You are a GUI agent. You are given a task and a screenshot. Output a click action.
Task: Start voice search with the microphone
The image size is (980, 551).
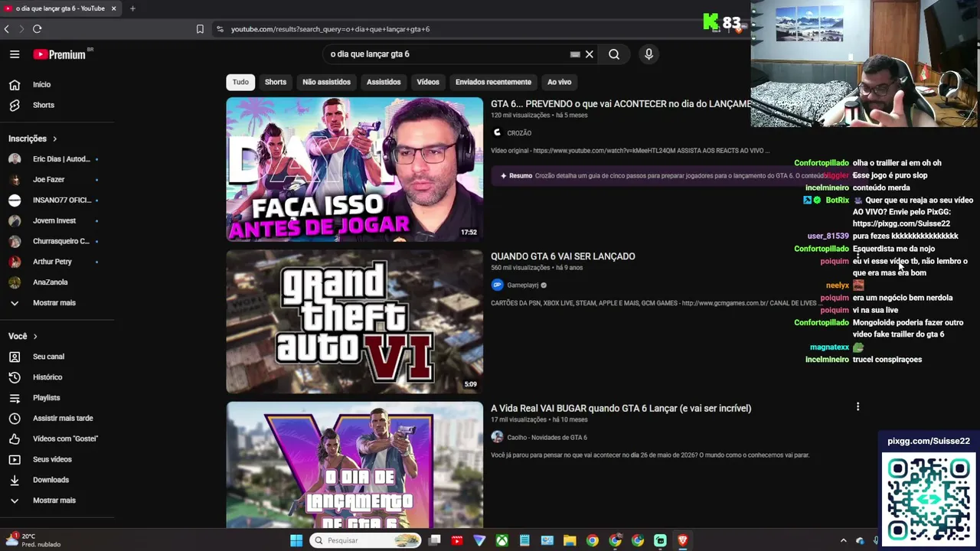pos(648,54)
